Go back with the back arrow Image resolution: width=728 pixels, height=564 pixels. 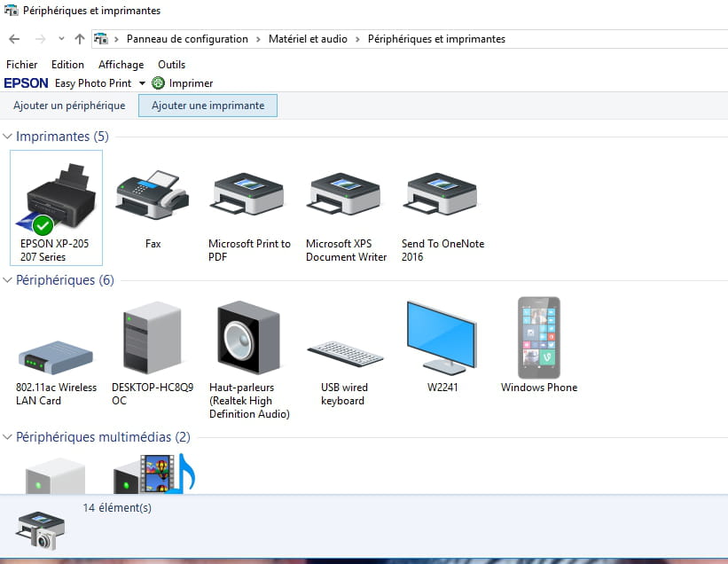pos(14,39)
